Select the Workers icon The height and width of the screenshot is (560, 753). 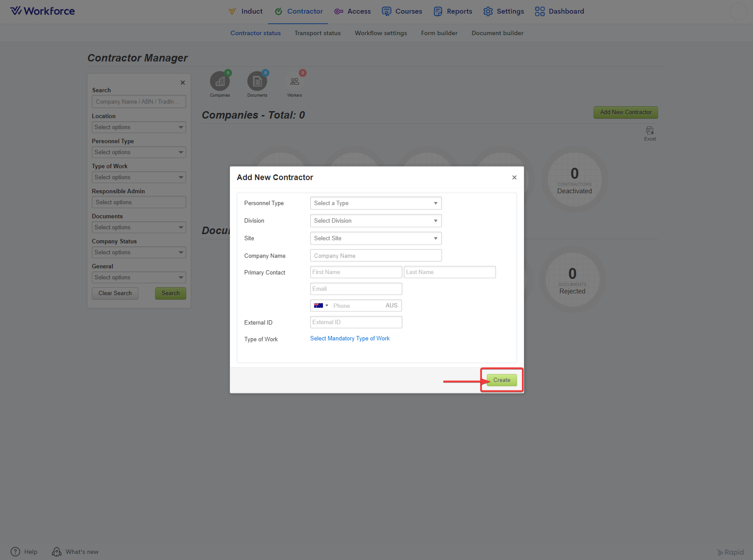(294, 82)
